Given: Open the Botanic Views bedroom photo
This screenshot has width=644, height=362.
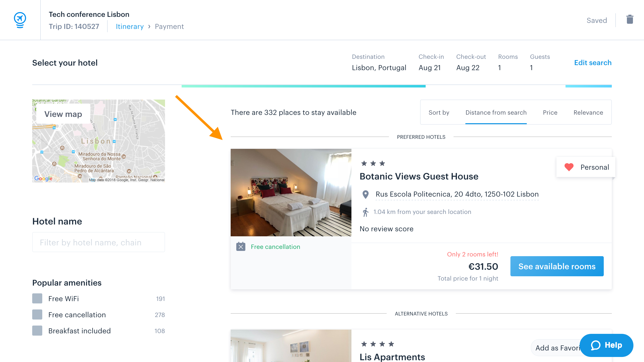Looking at the screenshot, I should tap(291, 193).
